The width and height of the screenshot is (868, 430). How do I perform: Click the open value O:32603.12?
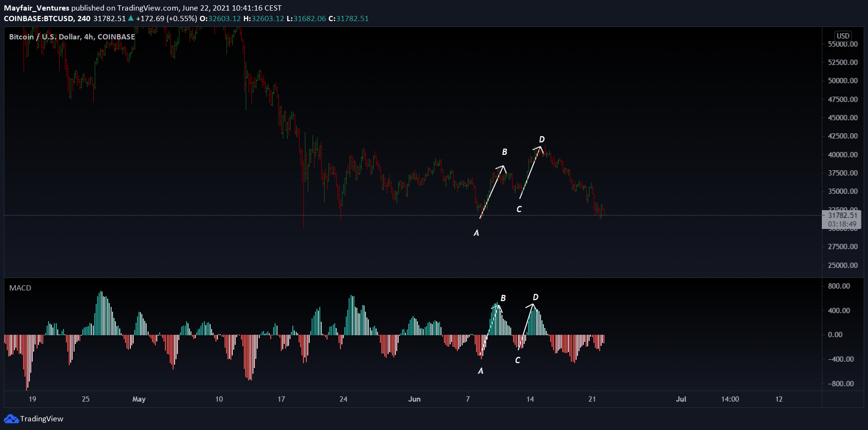tap(220, 19)
